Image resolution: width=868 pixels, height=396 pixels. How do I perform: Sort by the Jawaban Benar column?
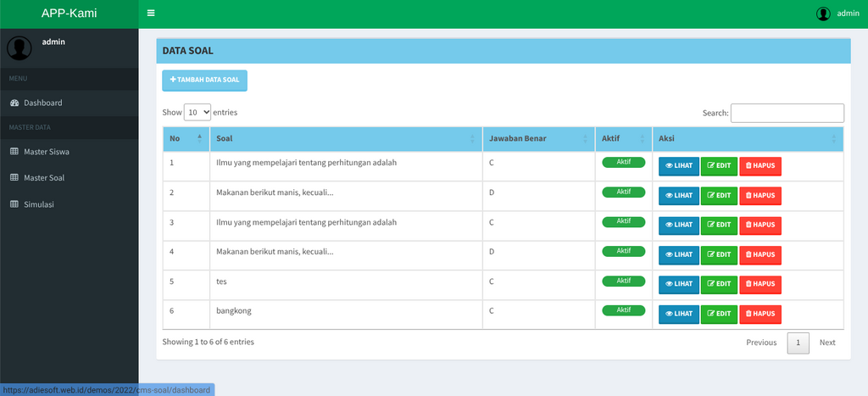coord(538,138)
